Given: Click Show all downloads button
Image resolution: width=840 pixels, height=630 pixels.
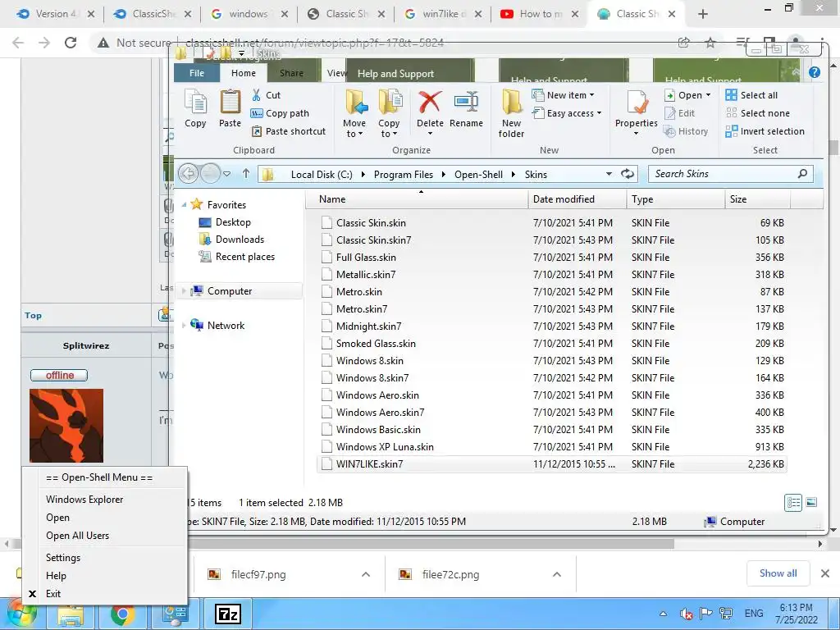Looking at the screenshot, I should pyautogui.click(x=778, y=573).
